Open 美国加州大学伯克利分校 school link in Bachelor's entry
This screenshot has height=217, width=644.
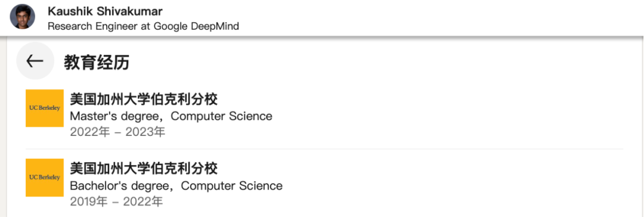[144, 168]
